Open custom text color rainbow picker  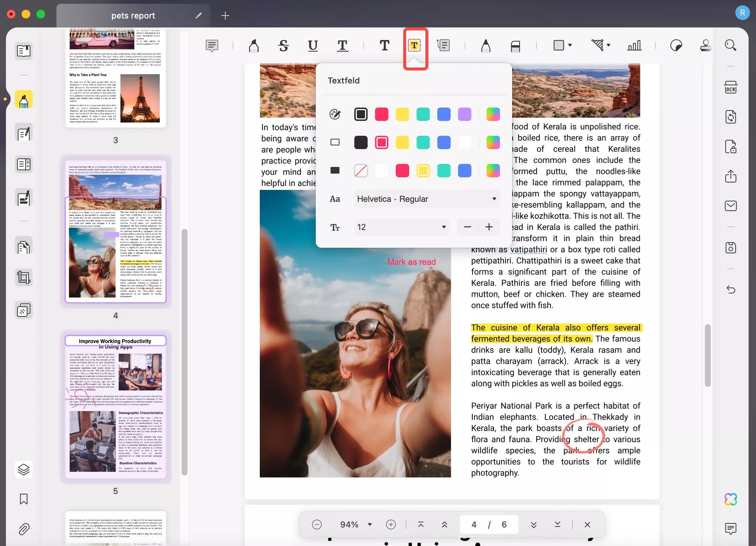click(493, 114)
